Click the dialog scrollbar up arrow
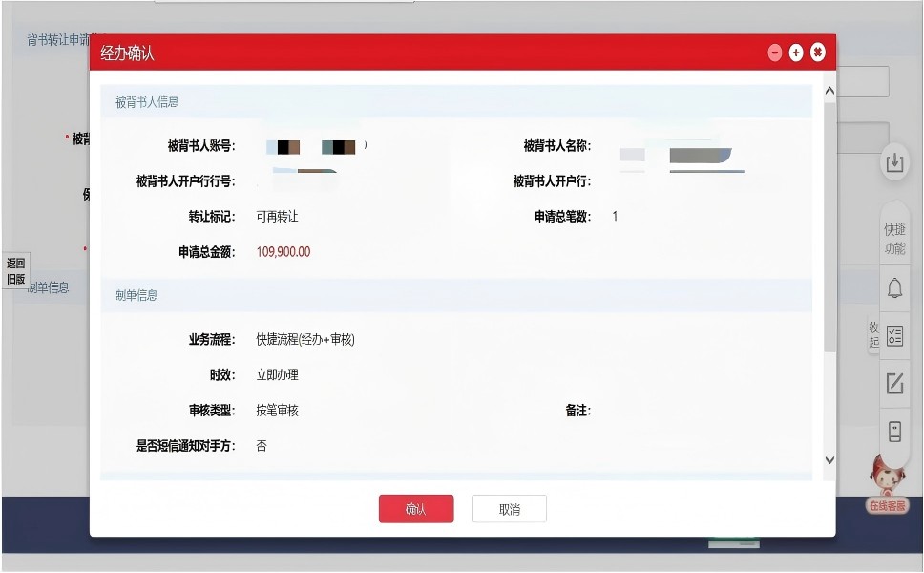The height and width of the screenshot is (573, 924). pos(829,92)
